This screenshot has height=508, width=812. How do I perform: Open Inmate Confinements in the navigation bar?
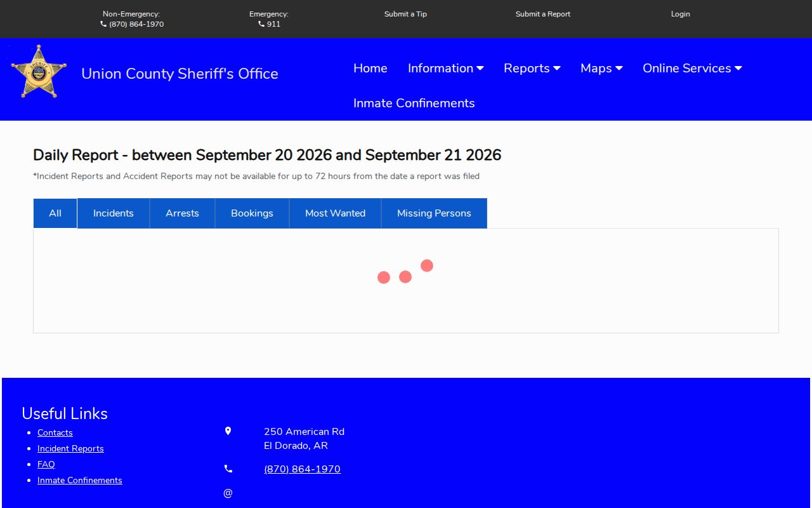414,103
